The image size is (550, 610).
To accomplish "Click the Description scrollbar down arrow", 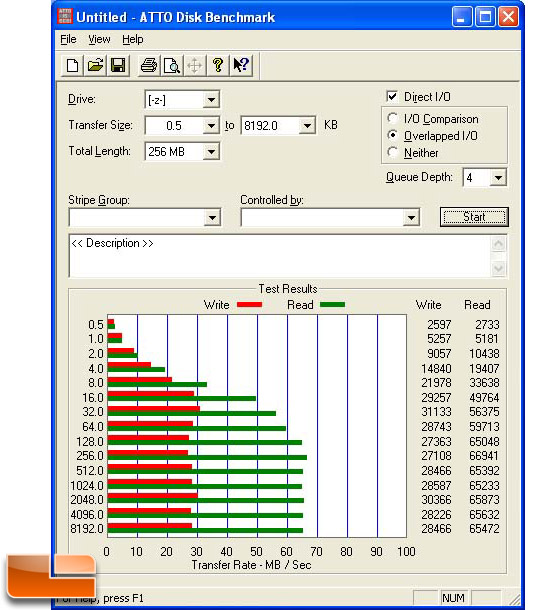I will click(499, 268).
